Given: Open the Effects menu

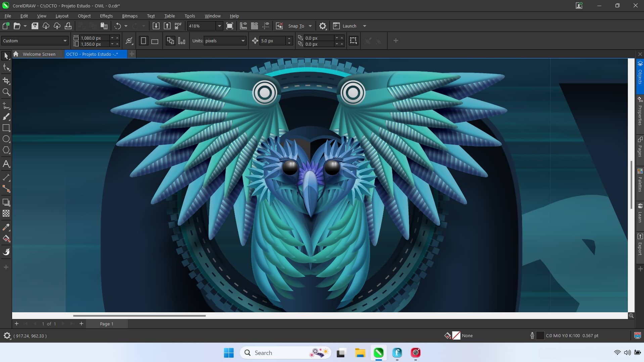Looking at the screenshot, I should point(106,16).
